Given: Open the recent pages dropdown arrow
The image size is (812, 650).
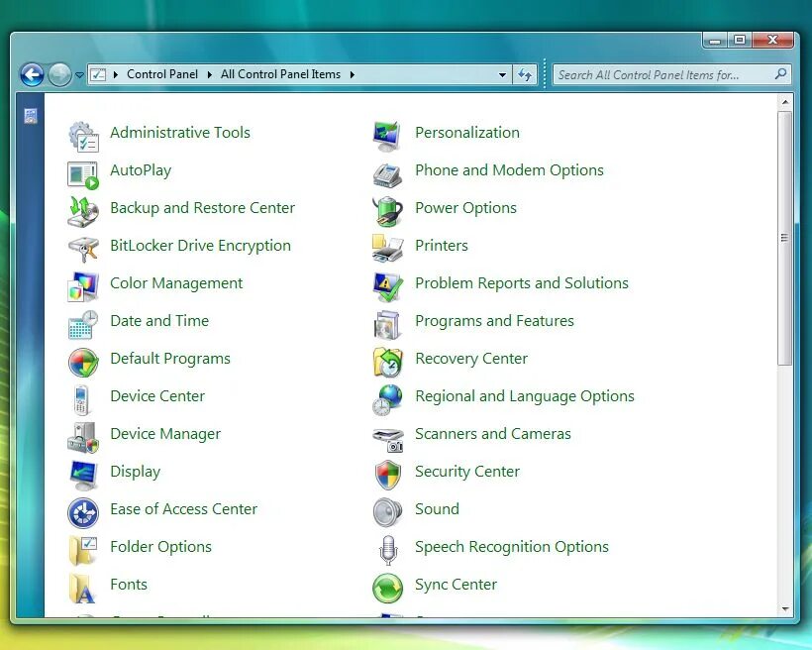Looking at the screenshot, I should point(79,75).
